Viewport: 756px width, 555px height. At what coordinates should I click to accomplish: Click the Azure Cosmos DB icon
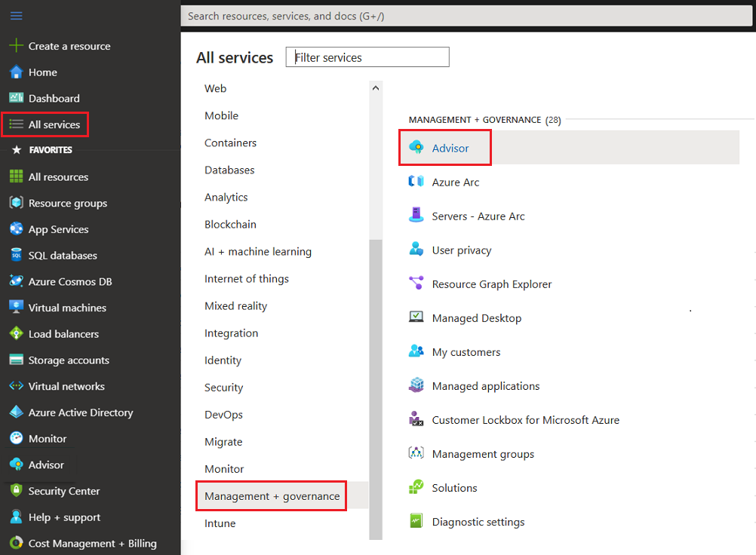(x=16, y=281)
